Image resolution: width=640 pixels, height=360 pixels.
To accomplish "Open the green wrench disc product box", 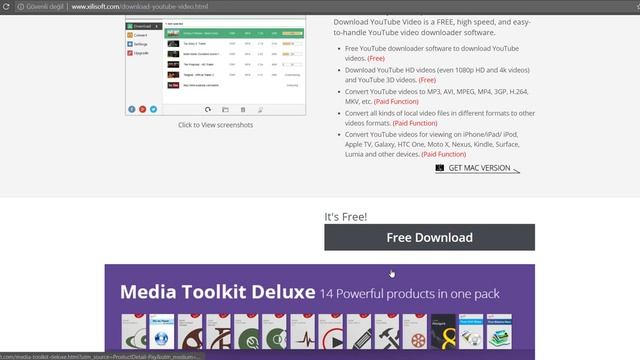I will [246, 331].
